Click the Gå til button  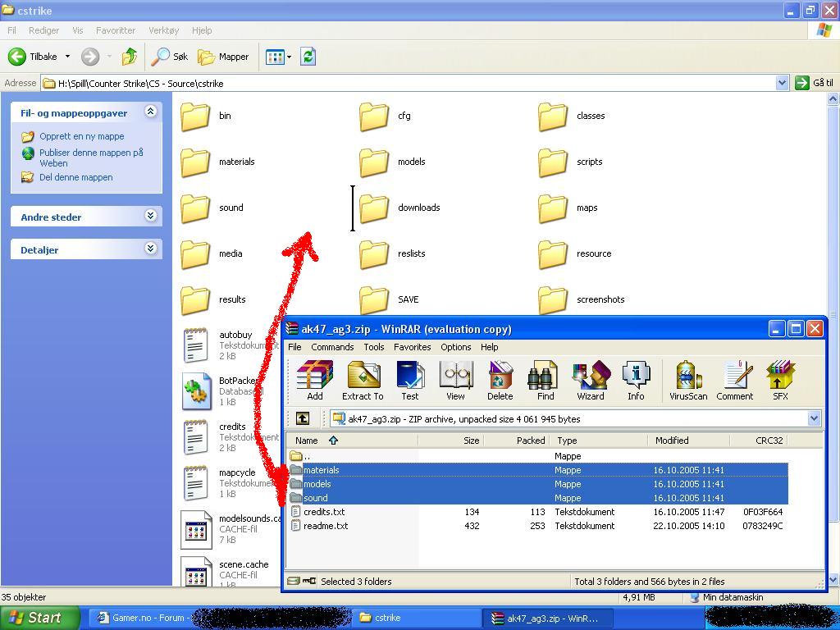click(x=815, y=83)
